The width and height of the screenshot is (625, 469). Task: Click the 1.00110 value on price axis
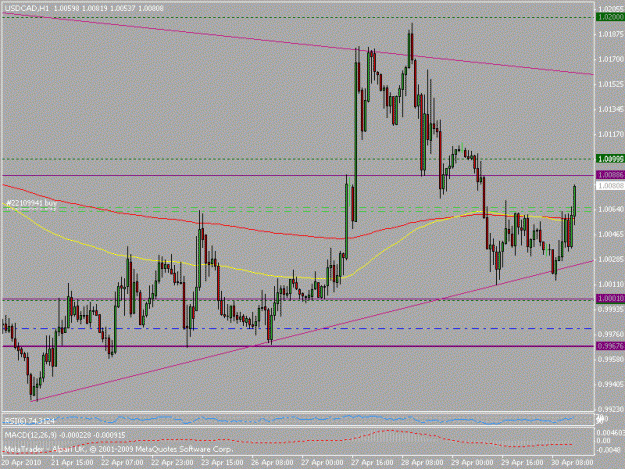point(611,284)
